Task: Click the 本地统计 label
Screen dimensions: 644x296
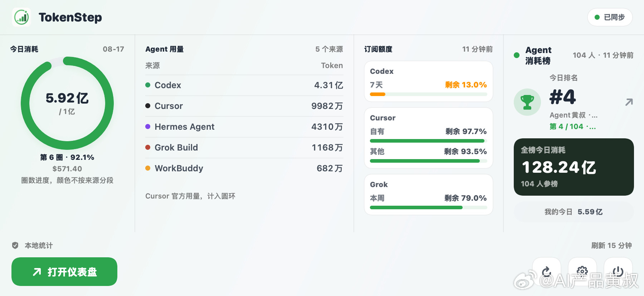Action: pos(39,245)
